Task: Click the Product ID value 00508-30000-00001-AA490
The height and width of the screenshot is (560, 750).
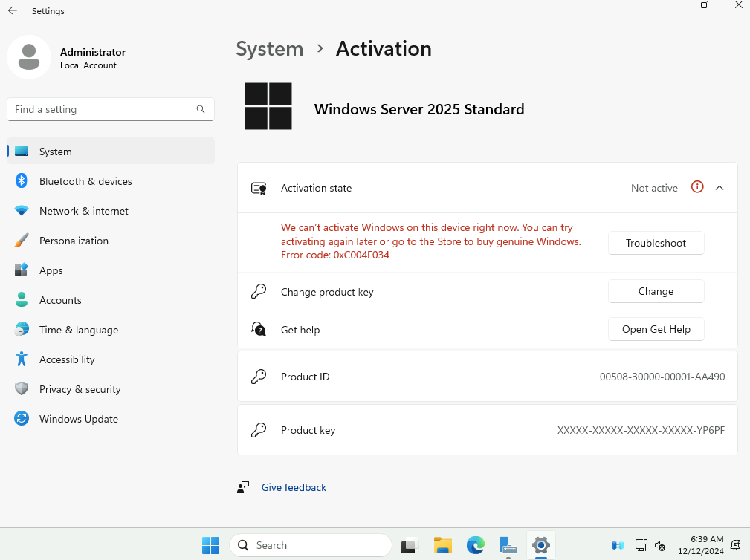Action: pos(662,377)
